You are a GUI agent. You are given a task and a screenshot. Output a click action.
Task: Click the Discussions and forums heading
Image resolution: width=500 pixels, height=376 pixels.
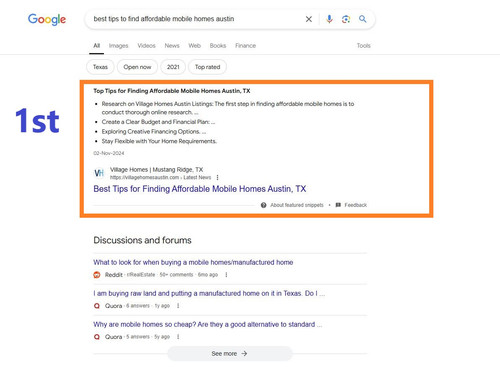coord(142,240)
